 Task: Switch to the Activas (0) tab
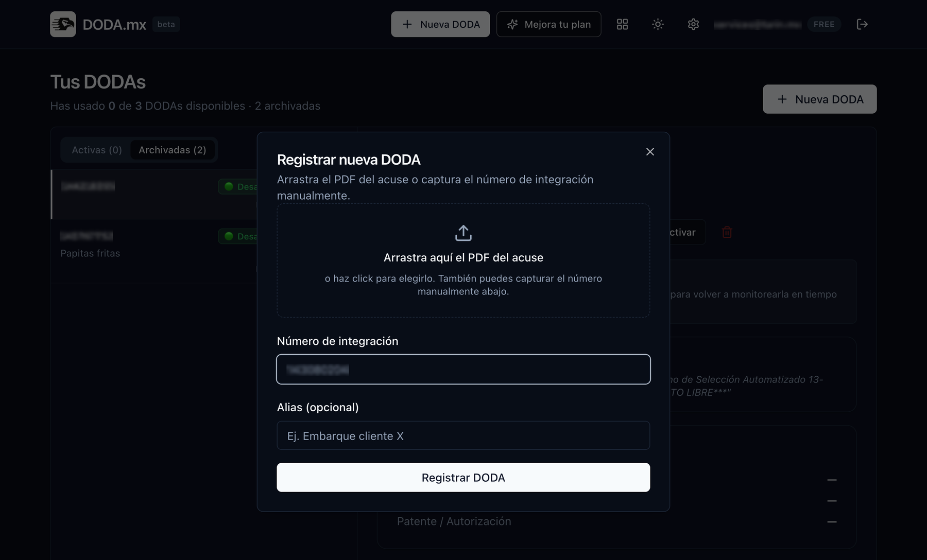point(97,150)
